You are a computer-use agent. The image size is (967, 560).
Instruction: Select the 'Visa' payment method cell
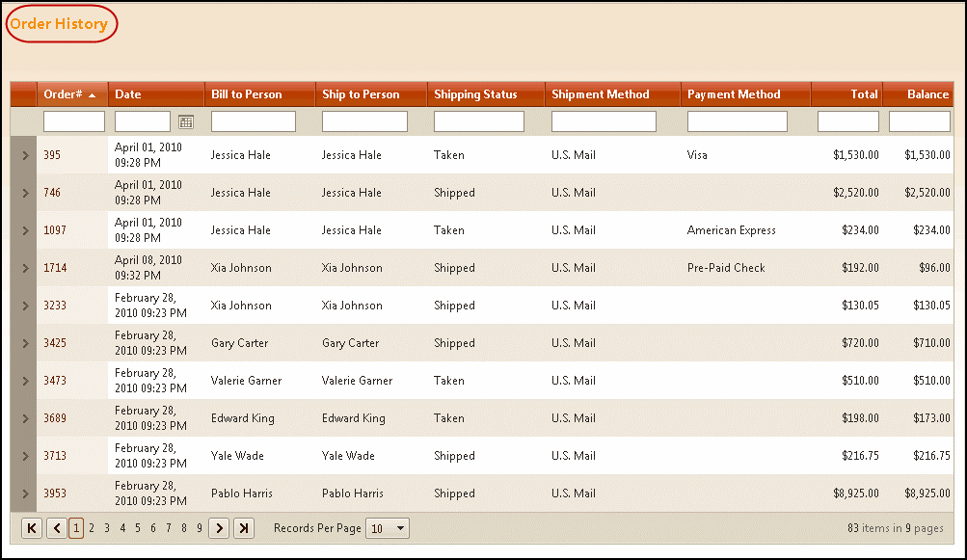click(697, 155)
